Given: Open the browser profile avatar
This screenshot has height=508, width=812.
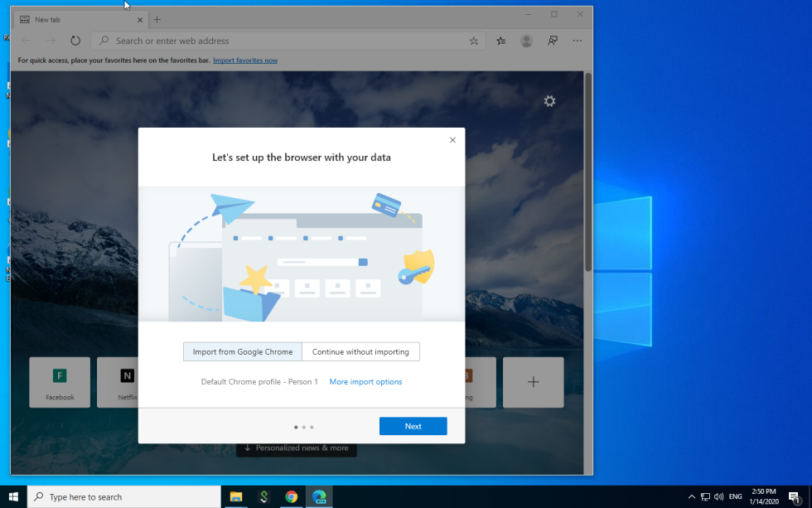Looking at the screenshot, I should [x=526, y=40].
